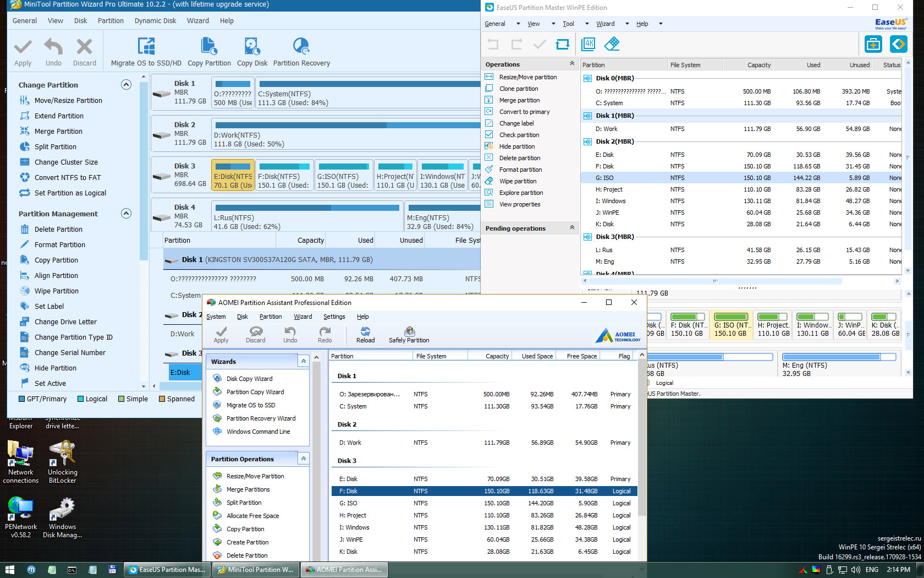
Task: Click the refresh icon in EaseUS toolbar
Action: click(562, 44)
